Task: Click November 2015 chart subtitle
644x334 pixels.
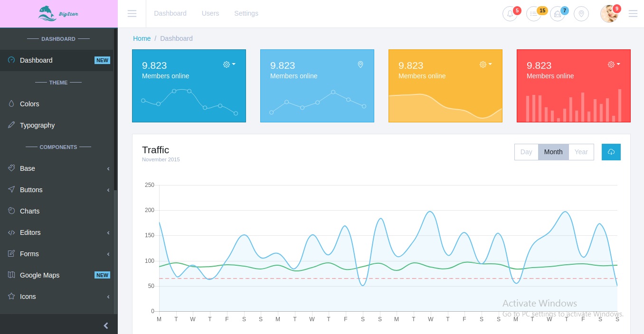Action: pos(161,160)
